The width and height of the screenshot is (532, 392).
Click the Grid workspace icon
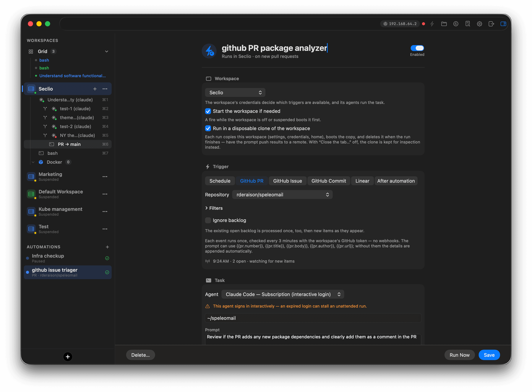point(31,51)
